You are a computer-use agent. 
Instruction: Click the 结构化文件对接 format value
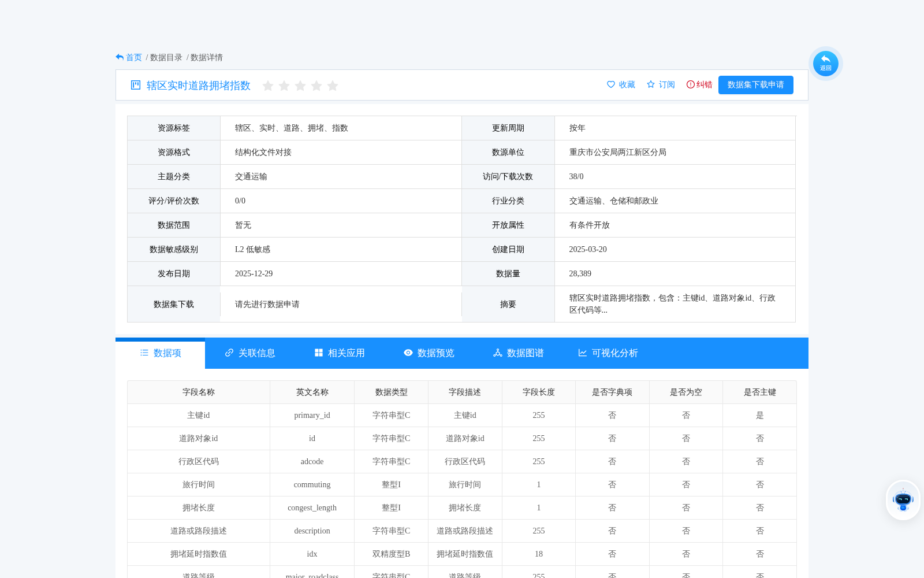[x=263, y=153]
